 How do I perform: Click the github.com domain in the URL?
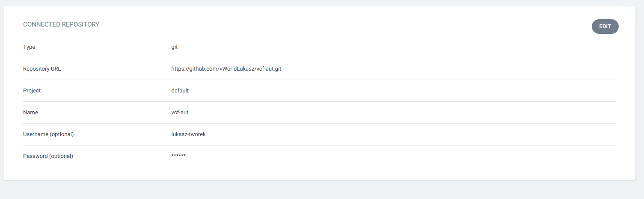pyautogui.click(x=203, y=69)
